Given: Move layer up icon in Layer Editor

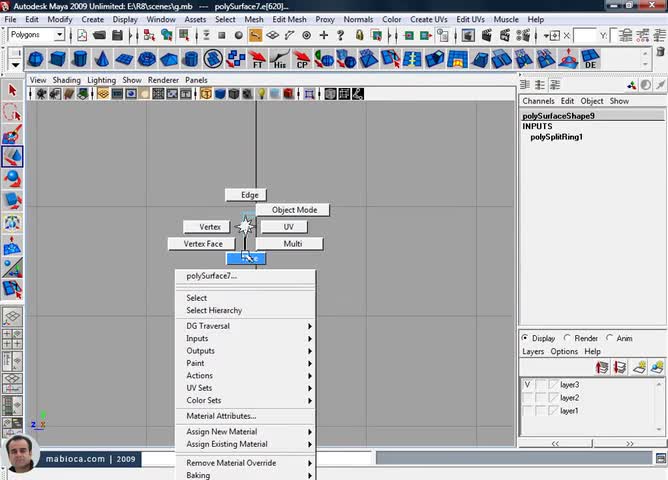Looking at the screenshot, I should [602, 367].
